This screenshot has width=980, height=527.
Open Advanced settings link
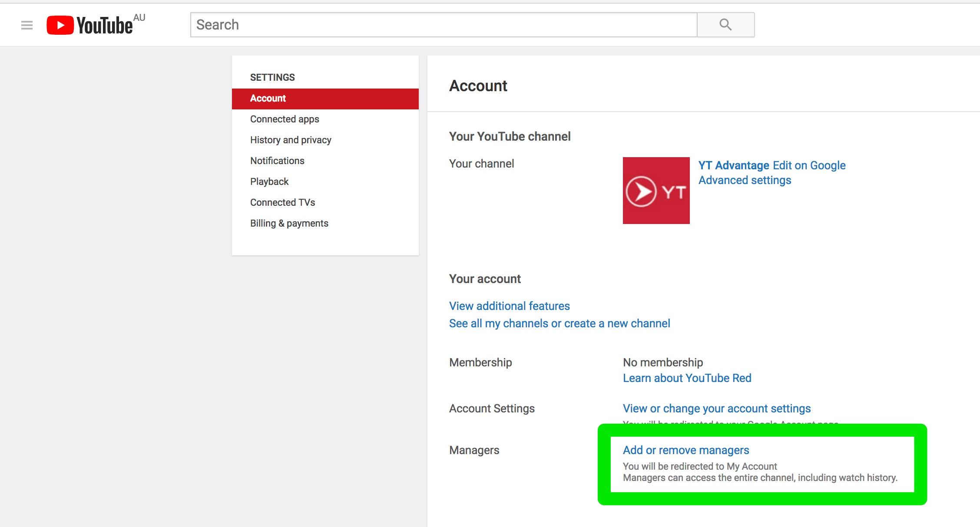[745, 180]
